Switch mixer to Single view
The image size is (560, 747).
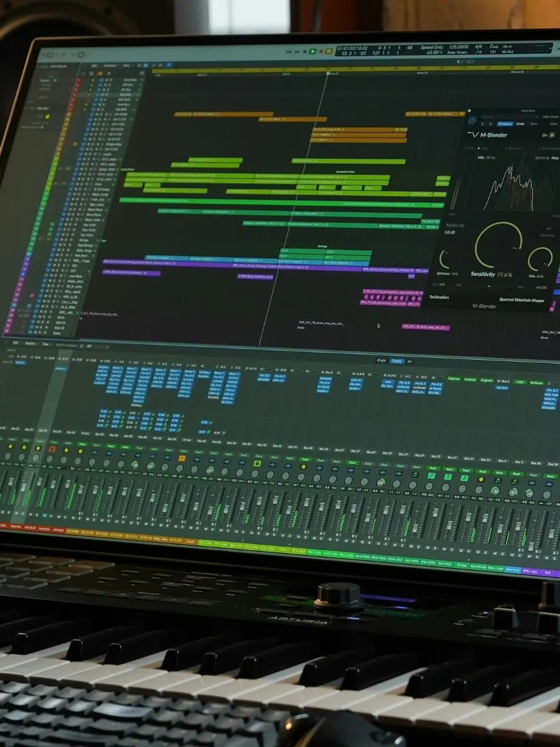pyautogui.click(x=381, y=360)
